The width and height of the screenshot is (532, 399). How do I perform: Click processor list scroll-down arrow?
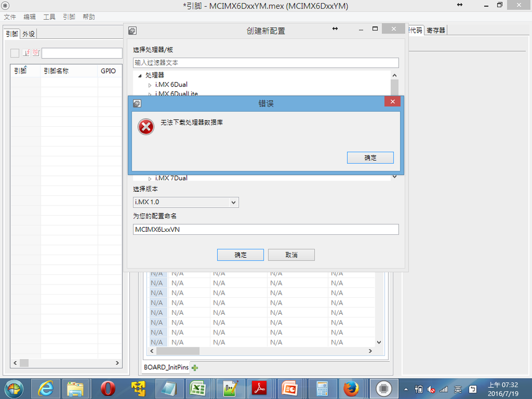pyautogui.click(x=394, y=176)
